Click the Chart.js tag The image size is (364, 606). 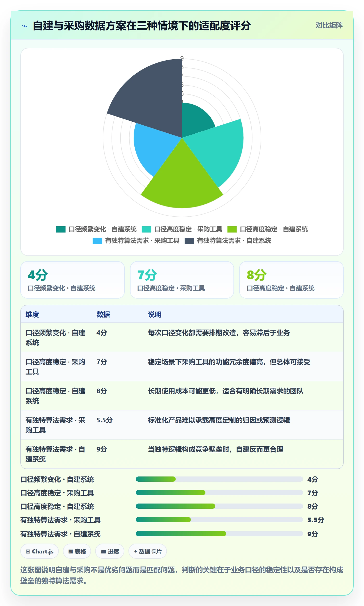click(x=40, y=551)
